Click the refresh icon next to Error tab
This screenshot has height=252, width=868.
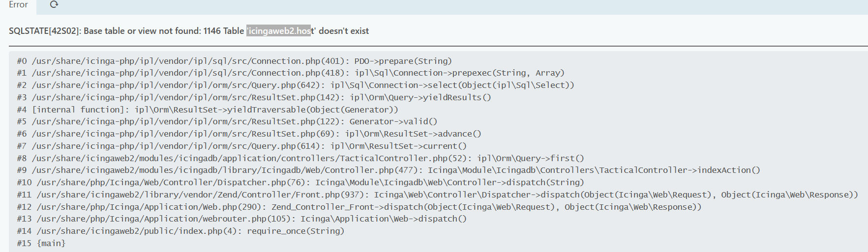54,4
